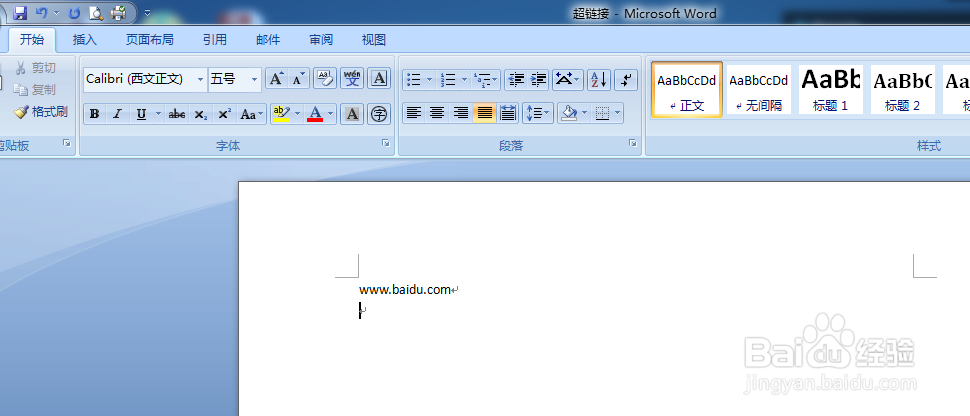Open the highlight color dropdown arrow
This screenshot has width=970, height=416.
298,114
